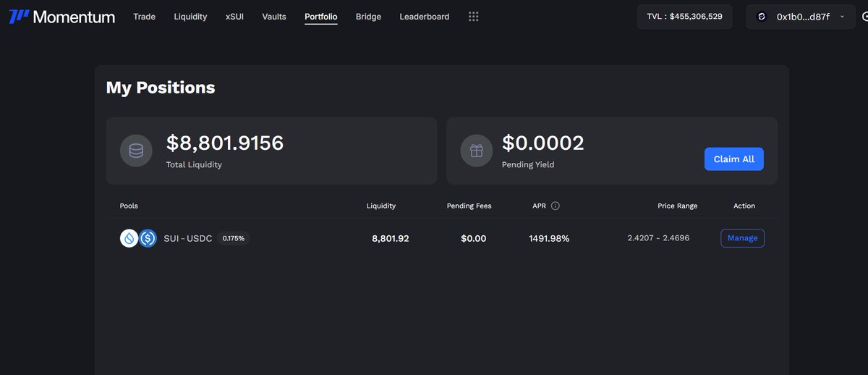Viewport: 868px width, 375px height.
Task: Open the nine-dot apps grid menu
Action: coord(474,17)
